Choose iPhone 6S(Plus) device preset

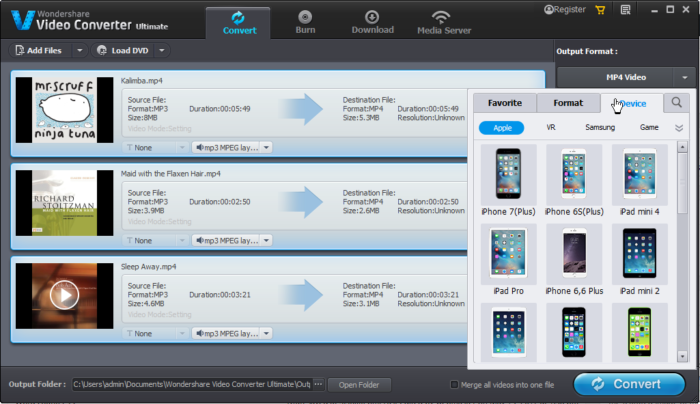pos(574,181)
